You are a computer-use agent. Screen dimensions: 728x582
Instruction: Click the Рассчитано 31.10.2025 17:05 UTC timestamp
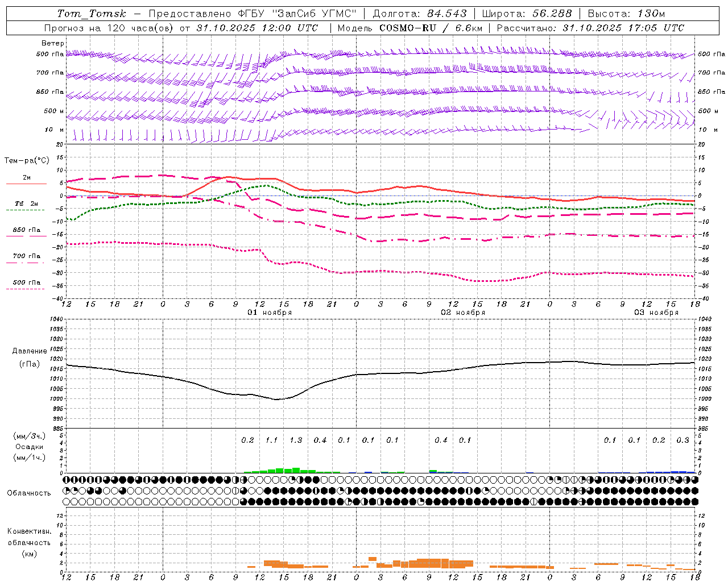(590, 28)
